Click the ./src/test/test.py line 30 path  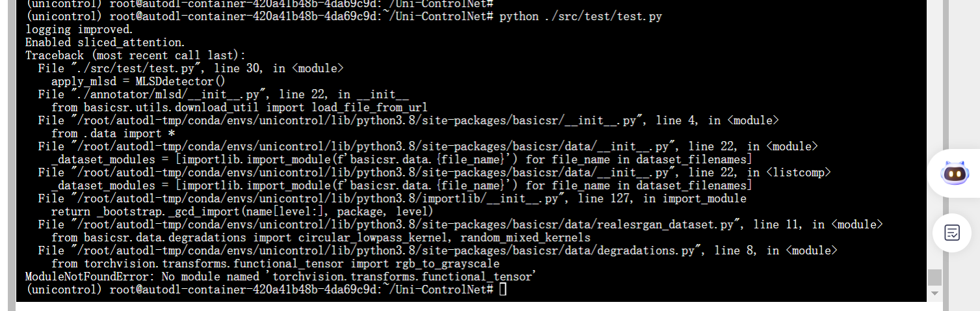123,68
